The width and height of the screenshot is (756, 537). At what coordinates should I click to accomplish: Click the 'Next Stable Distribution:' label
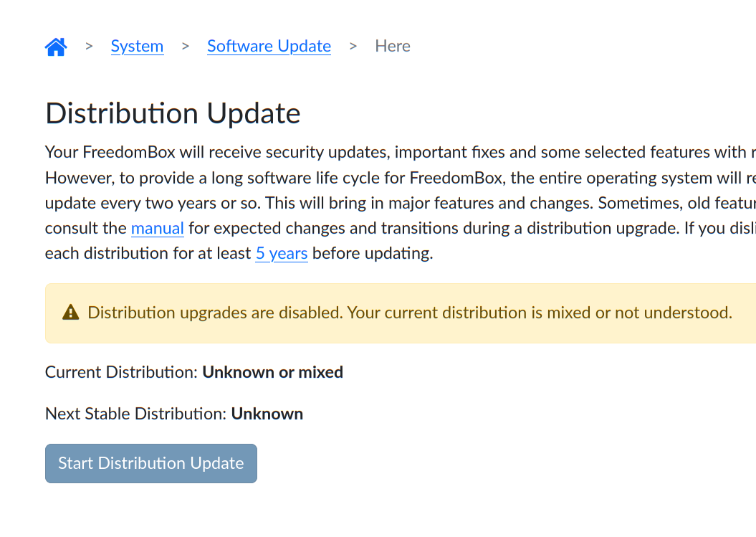(x=135, y=414)
